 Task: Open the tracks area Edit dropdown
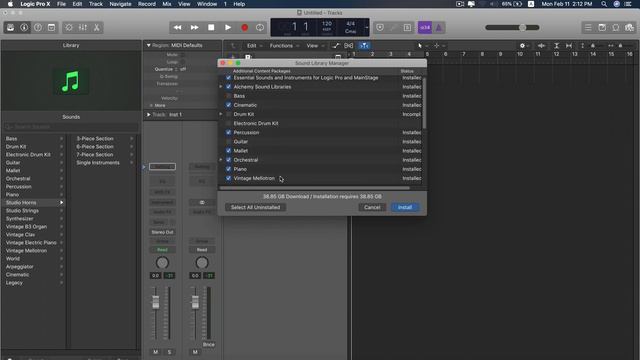tap(254, 46)
